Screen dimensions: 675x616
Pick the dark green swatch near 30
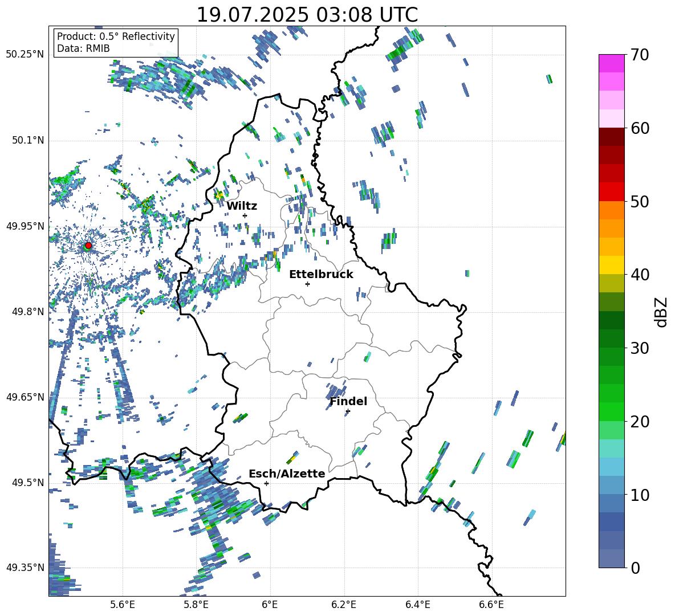(x=611, y=338)
